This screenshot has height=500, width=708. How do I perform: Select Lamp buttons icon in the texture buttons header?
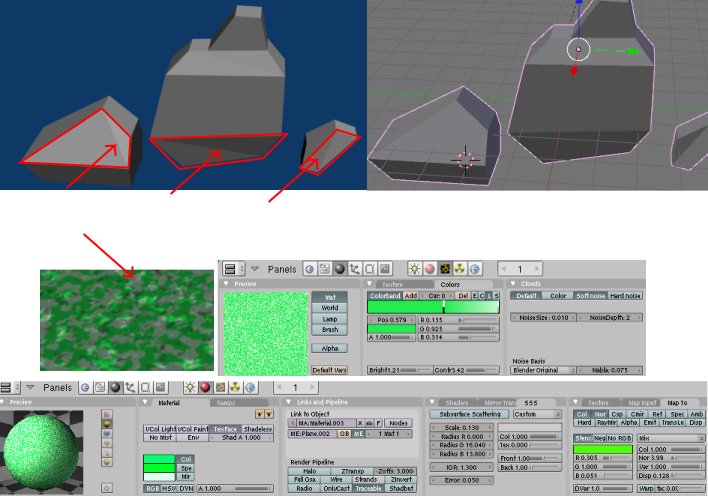click(x=415, y=269)
